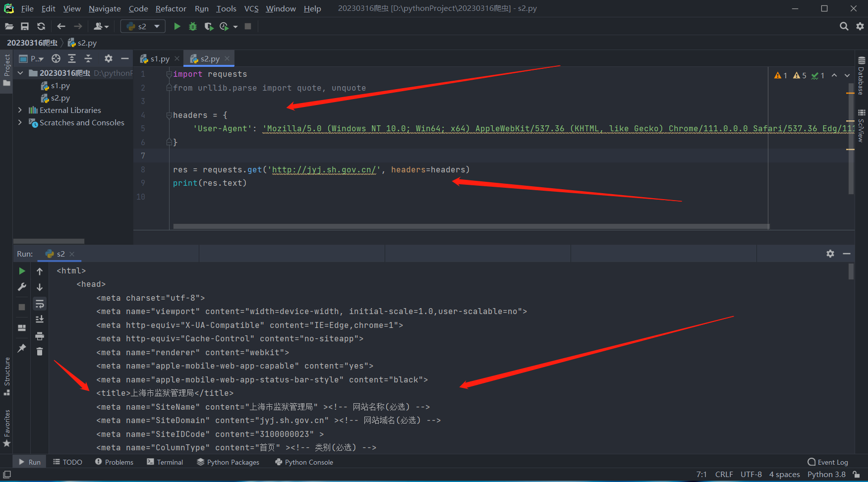868x482 pixels.
Task: Open the Tools menu
Action: pos(226,8)
